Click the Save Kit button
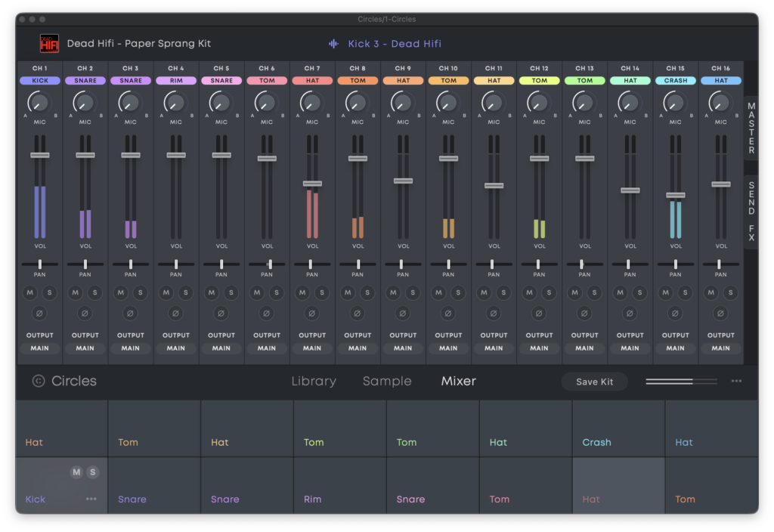The height and width of the screenshot is (532, 774). [x=594, y=382]
